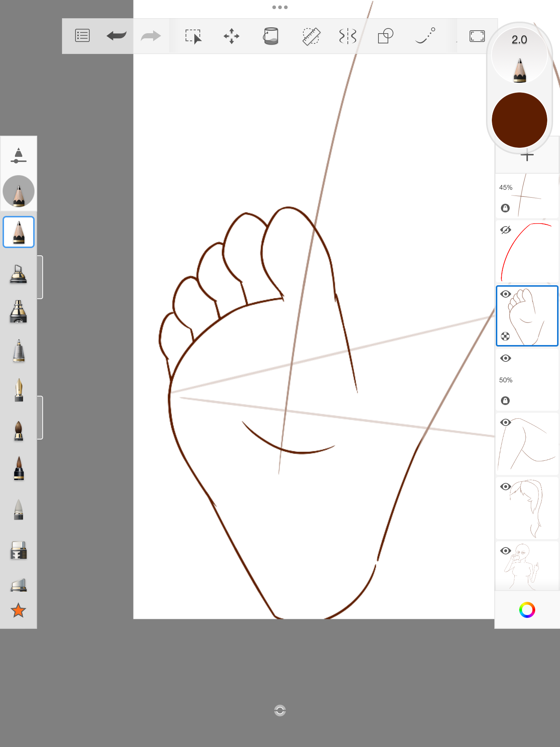This screenshot has height=747, width=560.
Task: Select the fountain ink pen brush
Action: tap(19, 390)
